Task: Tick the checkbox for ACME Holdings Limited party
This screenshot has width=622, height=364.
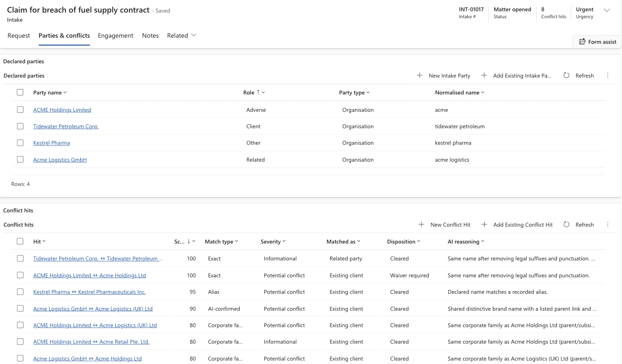Action: pos(20,110)
